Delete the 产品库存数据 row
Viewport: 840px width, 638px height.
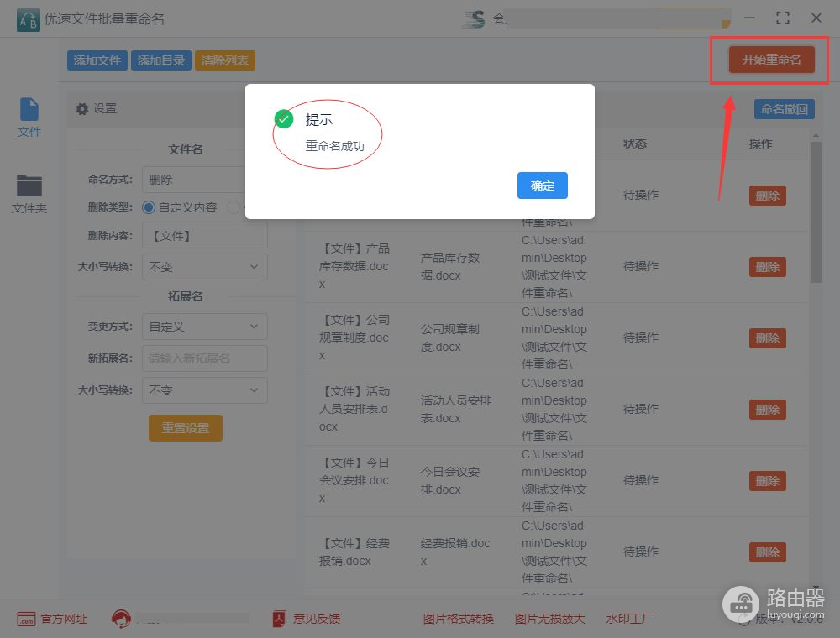[x=767, y=267]
